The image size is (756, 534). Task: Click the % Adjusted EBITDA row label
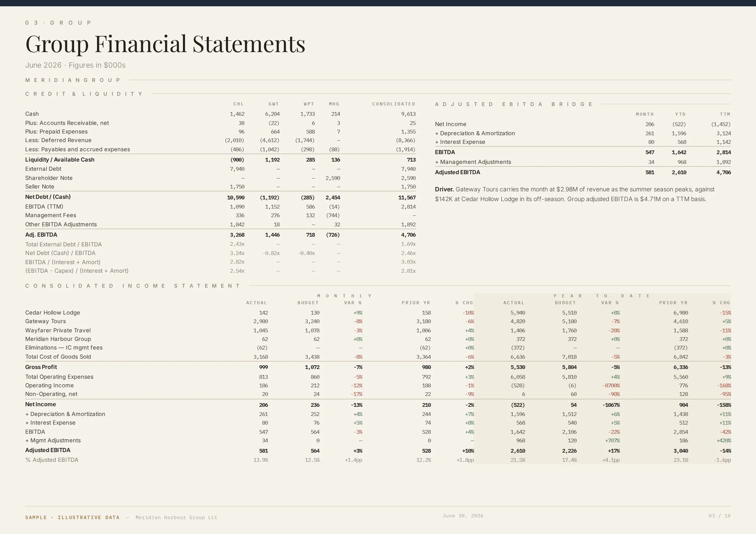[x=52, y=460]
